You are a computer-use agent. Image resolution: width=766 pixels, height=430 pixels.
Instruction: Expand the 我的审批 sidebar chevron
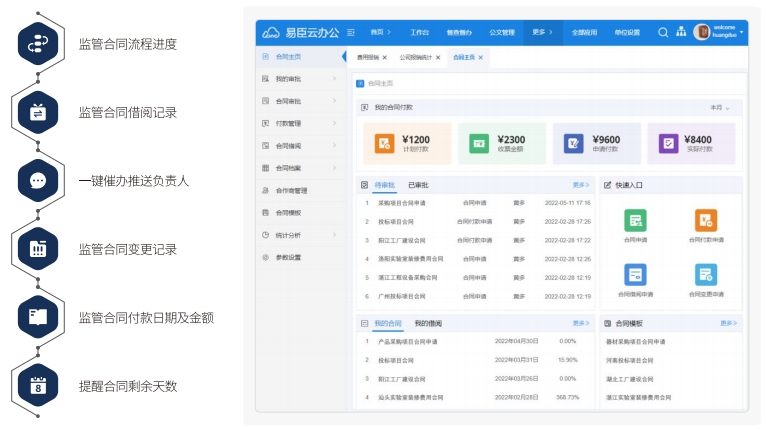click(x=335, y=79)
